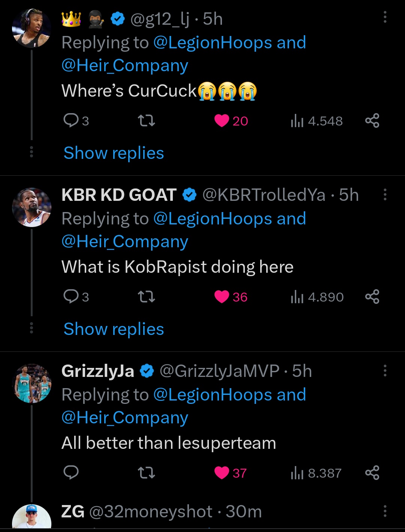
Task: Show replies under KBR KD GOAT tweet
Action: pyautogui.click(x=114, y=329)
